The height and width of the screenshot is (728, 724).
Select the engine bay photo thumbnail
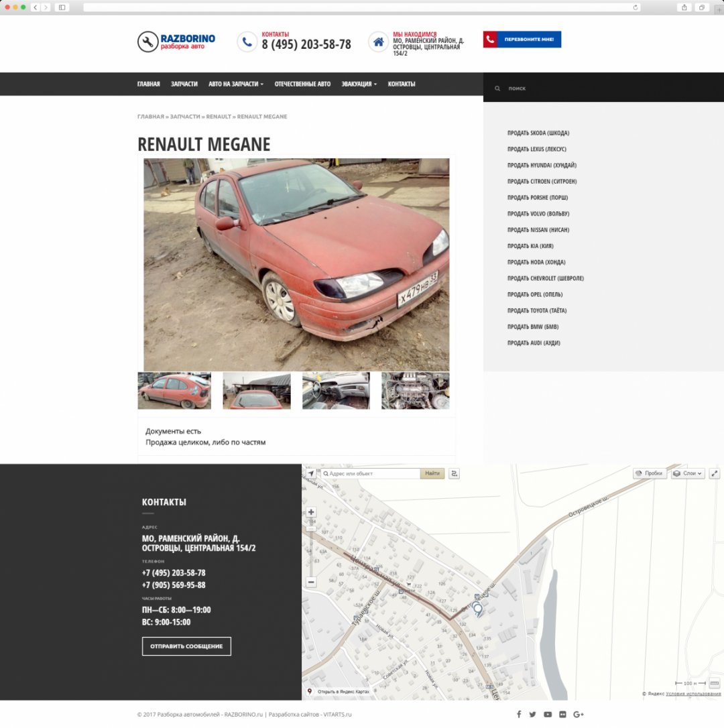(x=415, y=391)
